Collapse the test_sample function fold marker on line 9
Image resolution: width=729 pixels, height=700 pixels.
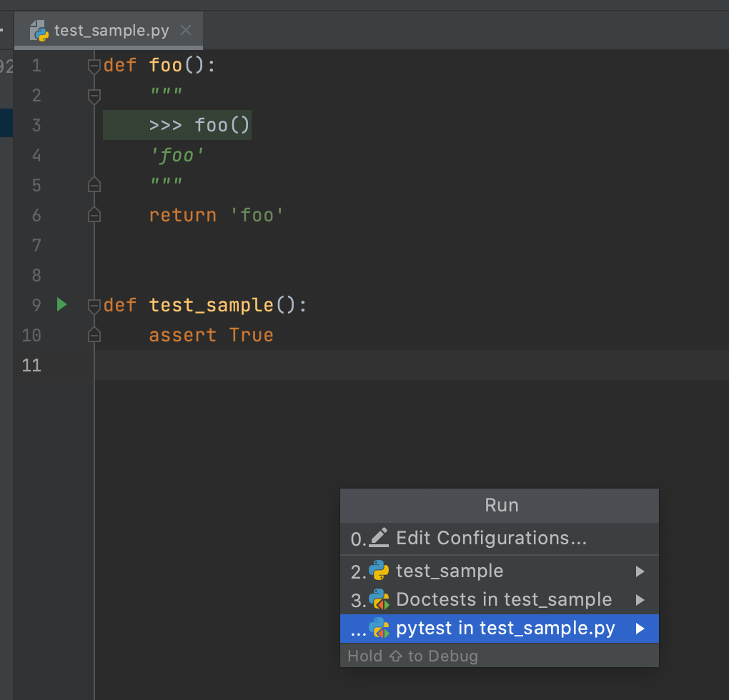click(94, 306)
